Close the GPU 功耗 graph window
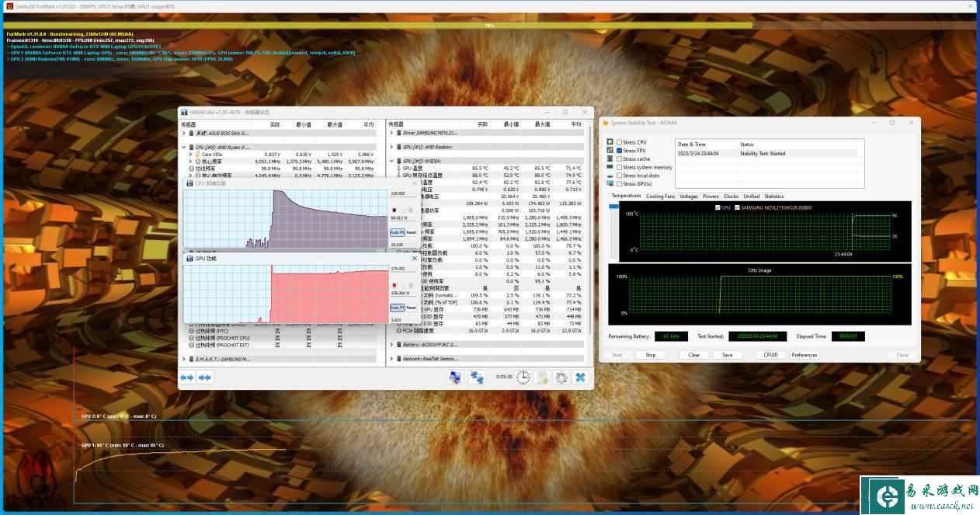This screenshot has height=515, width=980. click(414, 258)
